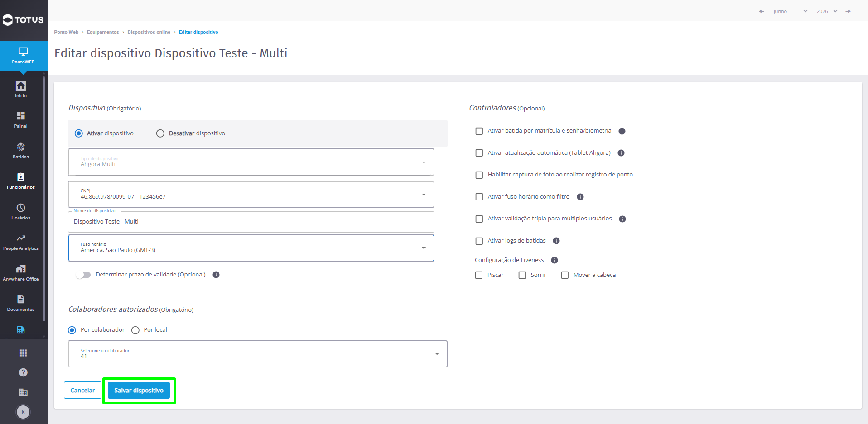Show info for logs de batidas
The height and width of the screenshot is (424, 868).
(x=556, y=241)
